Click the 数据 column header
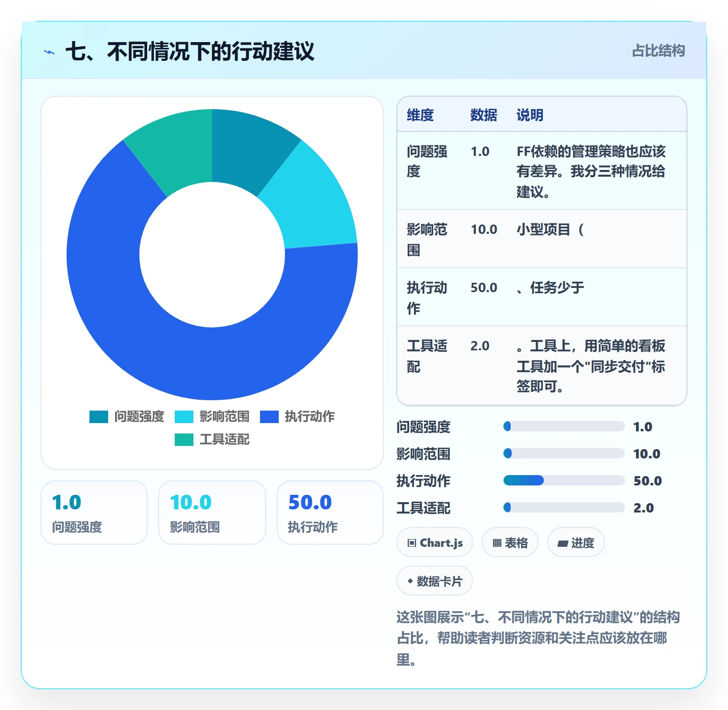Screen dimensions: 728x710 (484, 115)
